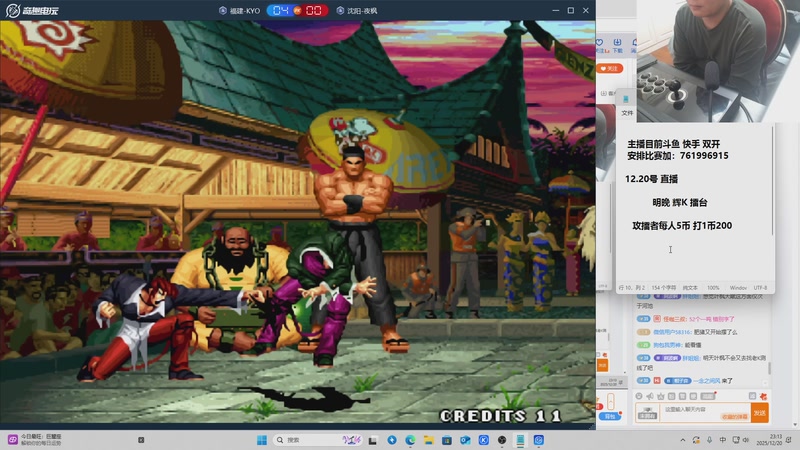Click the orange tag inside chat input
Image resolution: width=800 pixels, height=450 pixels.
tap(734, 417)
